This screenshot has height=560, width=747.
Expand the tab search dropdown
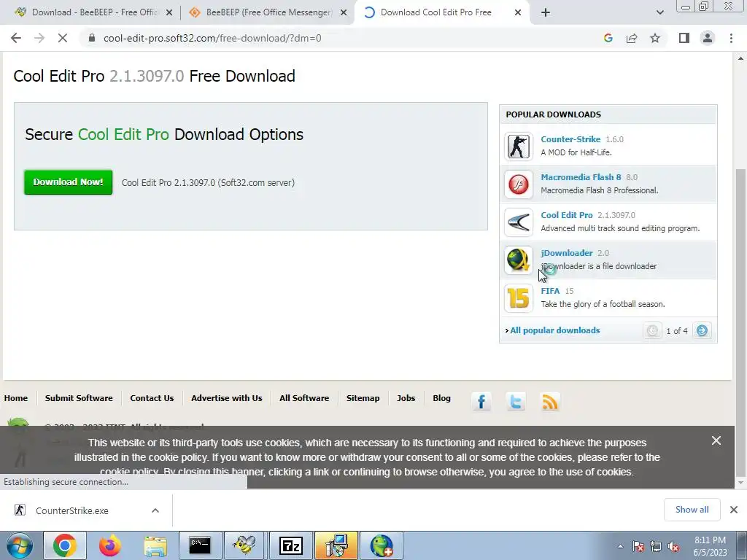click(x=659, y=13)
